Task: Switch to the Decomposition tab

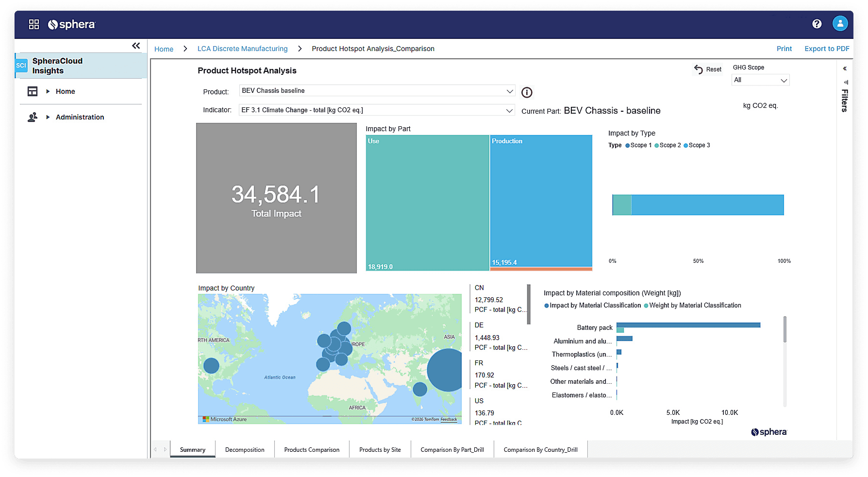Action: tap(245, 450)
